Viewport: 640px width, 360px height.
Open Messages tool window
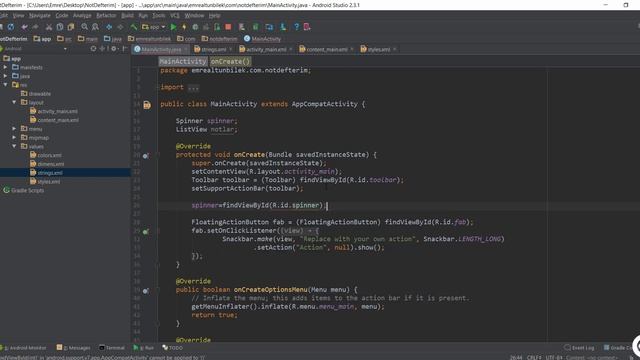(73, 348)
